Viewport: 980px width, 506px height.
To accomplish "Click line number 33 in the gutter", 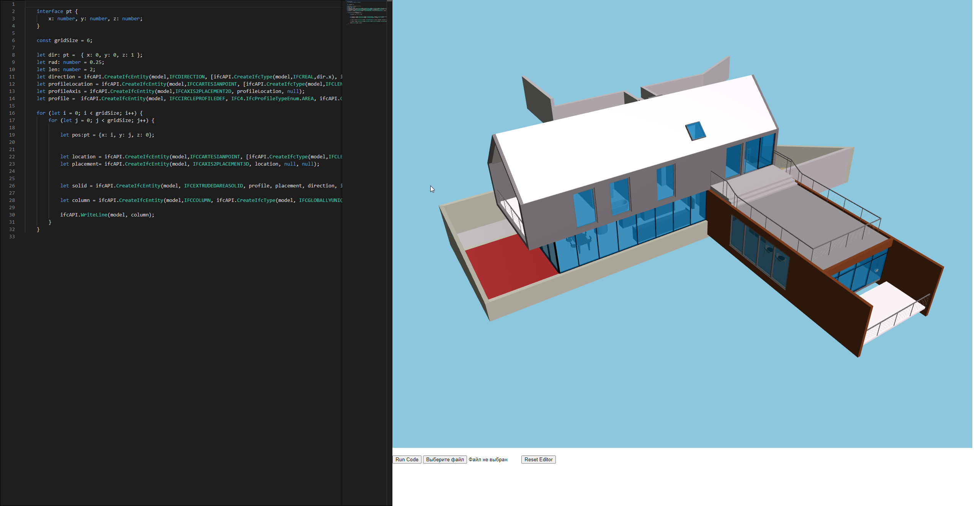I will point(12,237).
